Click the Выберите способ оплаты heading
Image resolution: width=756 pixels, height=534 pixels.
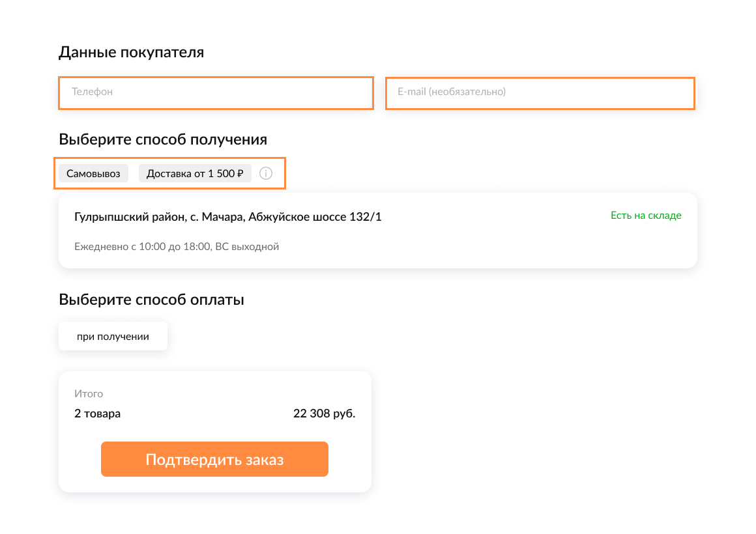click(x=151, y=300)
